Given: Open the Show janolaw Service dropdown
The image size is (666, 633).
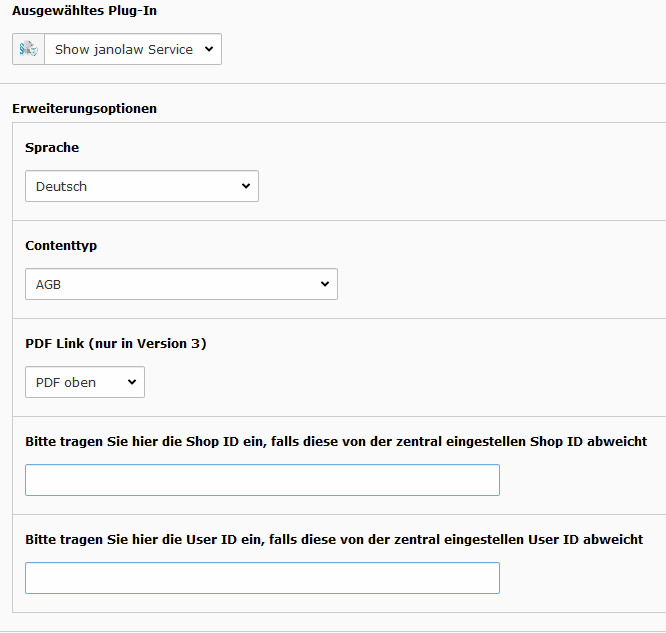Looking at the screenshot, I should coord(133,49).
